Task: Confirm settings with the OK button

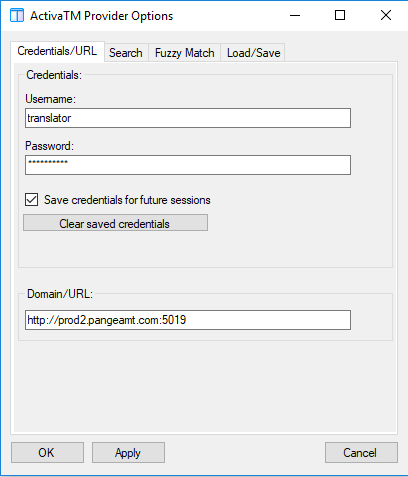Action: point(47,453)
